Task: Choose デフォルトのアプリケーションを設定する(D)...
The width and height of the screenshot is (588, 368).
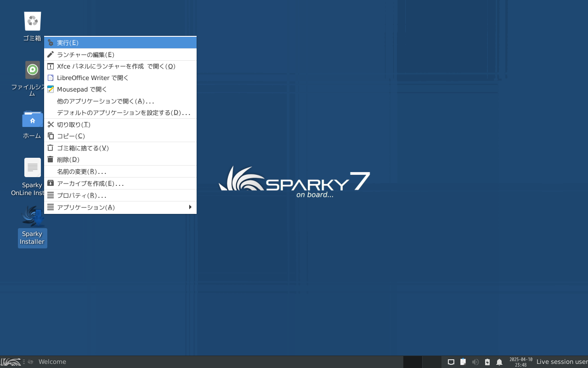Action: tap(120, 113)
